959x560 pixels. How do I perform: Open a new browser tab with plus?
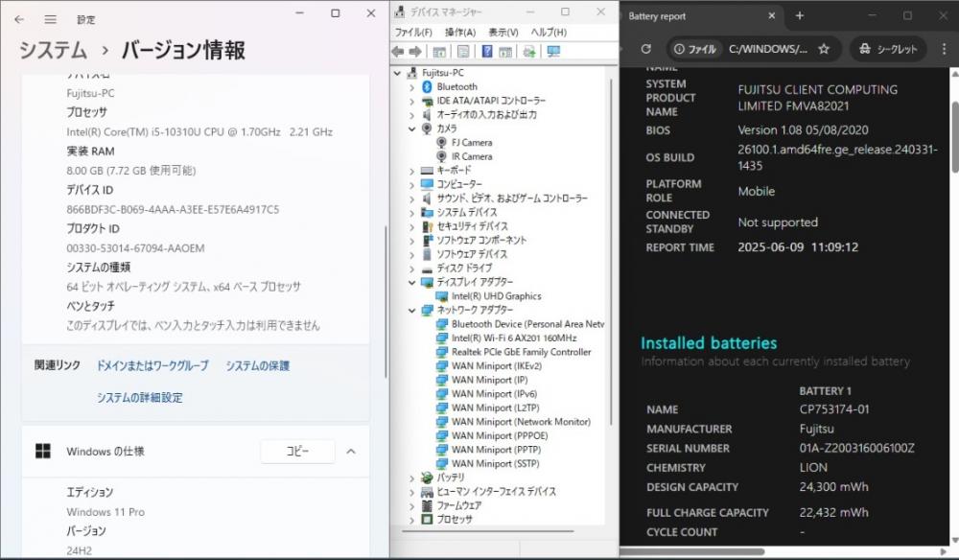(x=800, y=16)
